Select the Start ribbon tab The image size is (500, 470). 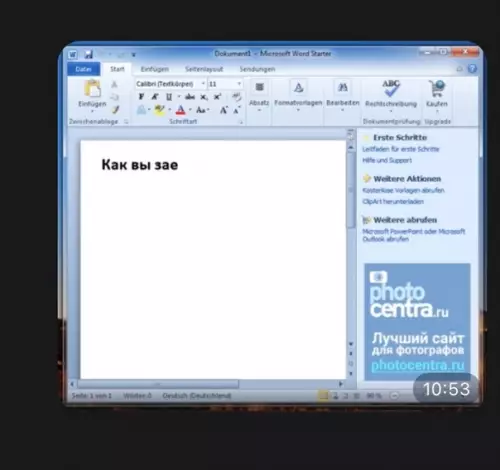click(x=117, y=69)
